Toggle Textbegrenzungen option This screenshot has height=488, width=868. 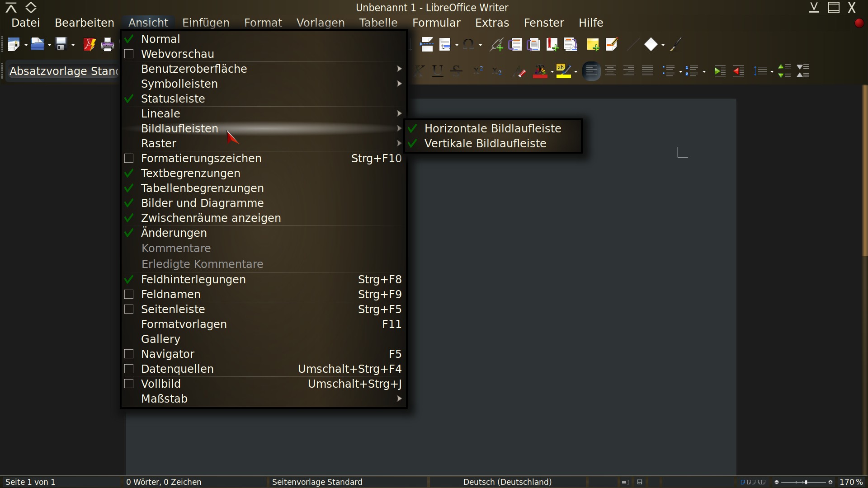264,173
